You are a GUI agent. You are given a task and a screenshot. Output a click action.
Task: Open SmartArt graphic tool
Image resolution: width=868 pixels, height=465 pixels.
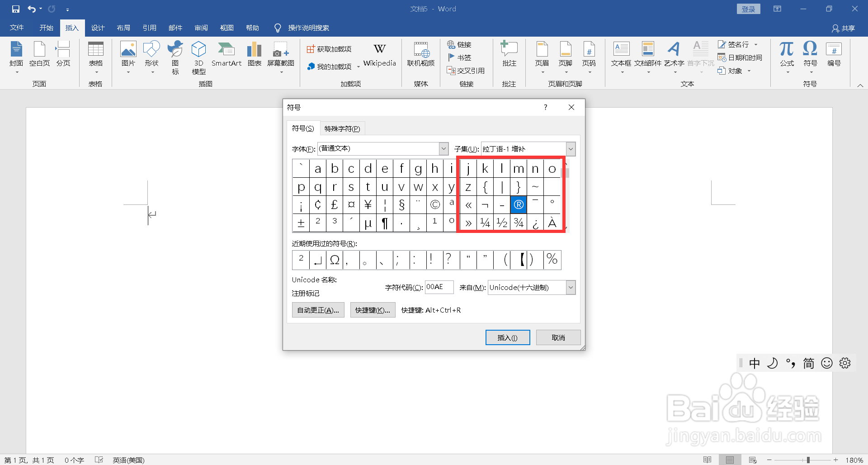pos(226,54)
